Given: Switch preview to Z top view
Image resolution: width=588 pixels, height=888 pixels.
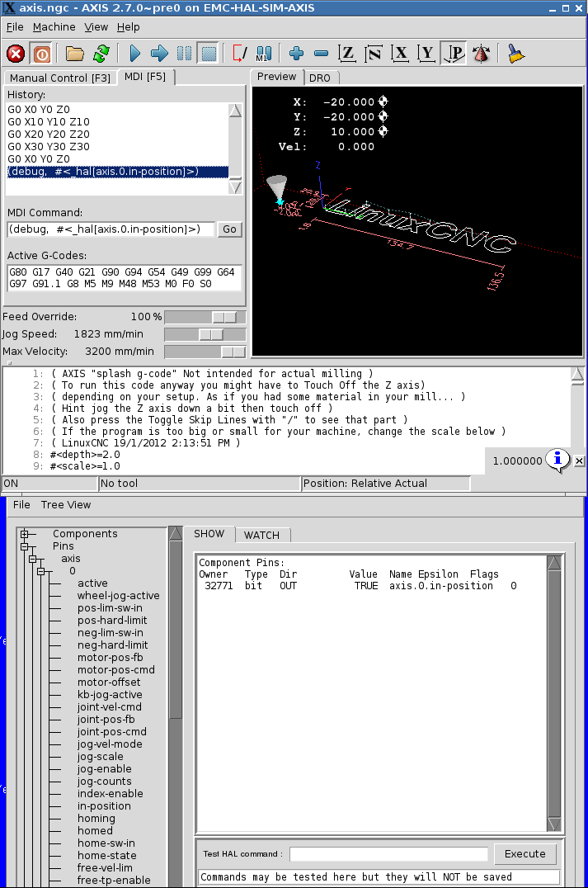Looking at the screenshot, I should tap(347, 54).
